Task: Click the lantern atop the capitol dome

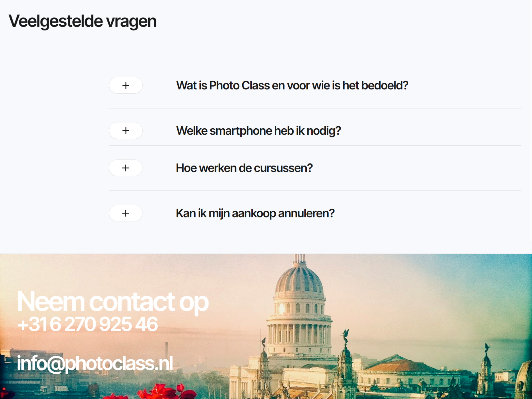Action: pyautogui.click(x=299, y=259)
